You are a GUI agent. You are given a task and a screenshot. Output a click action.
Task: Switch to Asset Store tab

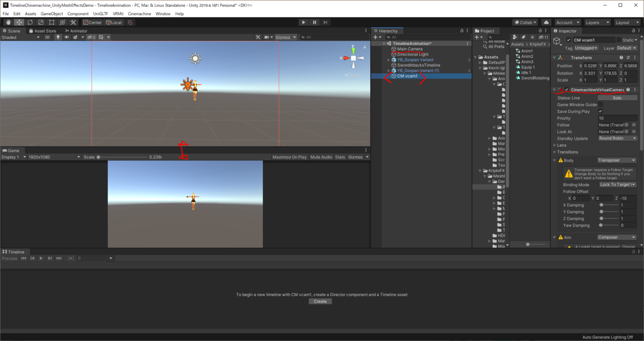[42, 31]
